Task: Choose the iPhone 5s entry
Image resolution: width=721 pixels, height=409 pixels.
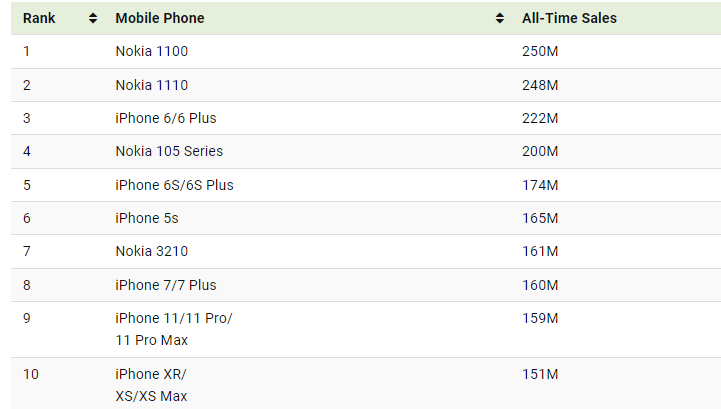Action: 147,218
